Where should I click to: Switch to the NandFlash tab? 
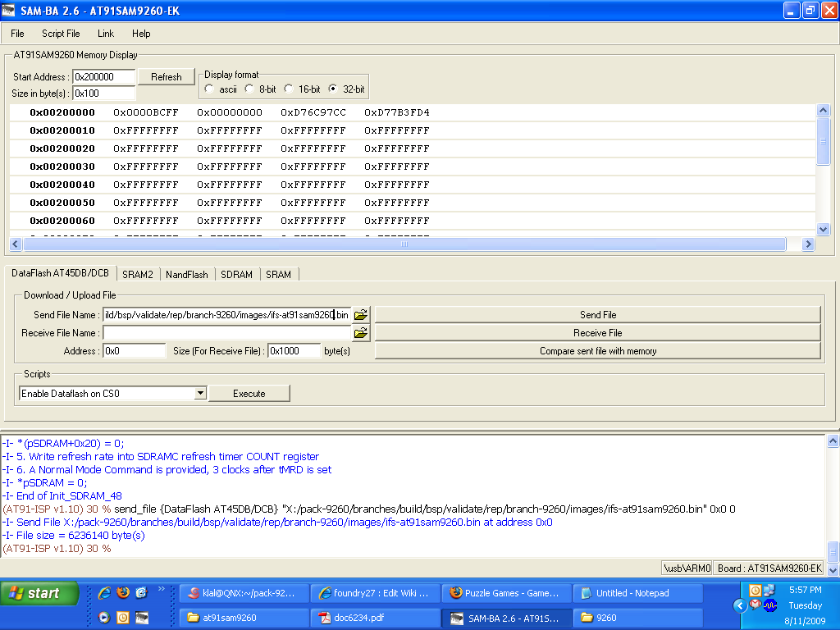(x=186, y=274)
